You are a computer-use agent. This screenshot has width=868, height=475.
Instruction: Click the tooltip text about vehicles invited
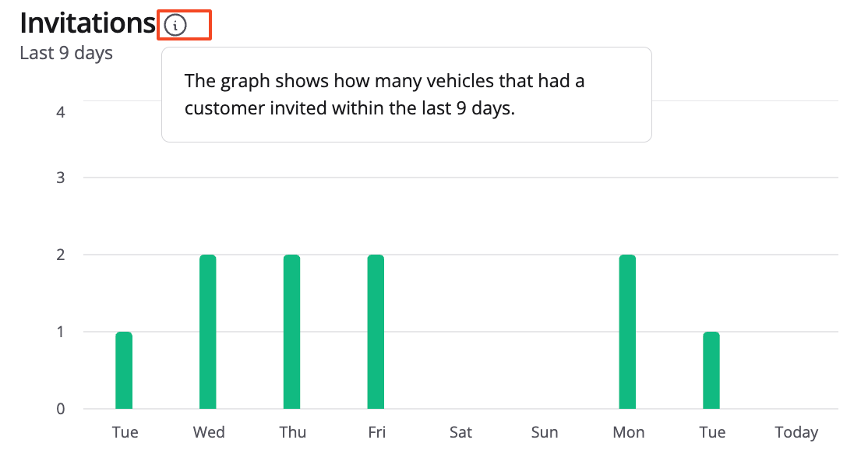coord(384,94)
